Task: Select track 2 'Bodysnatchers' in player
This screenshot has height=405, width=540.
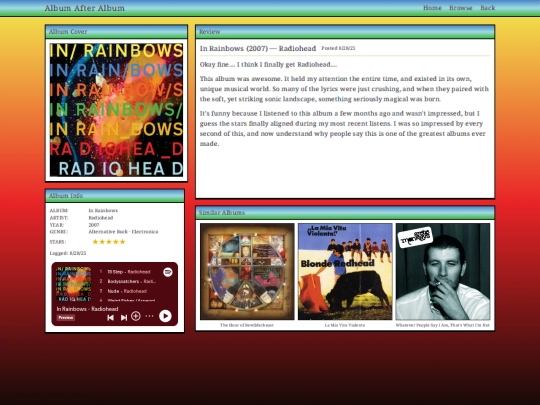Action: 129,281
